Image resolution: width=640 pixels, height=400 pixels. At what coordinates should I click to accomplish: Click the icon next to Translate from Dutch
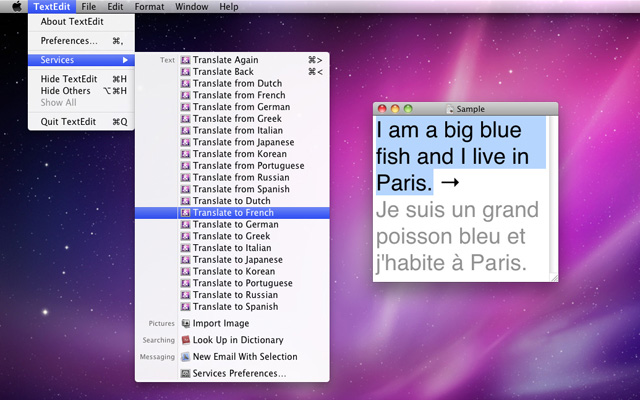coord(185,84)
